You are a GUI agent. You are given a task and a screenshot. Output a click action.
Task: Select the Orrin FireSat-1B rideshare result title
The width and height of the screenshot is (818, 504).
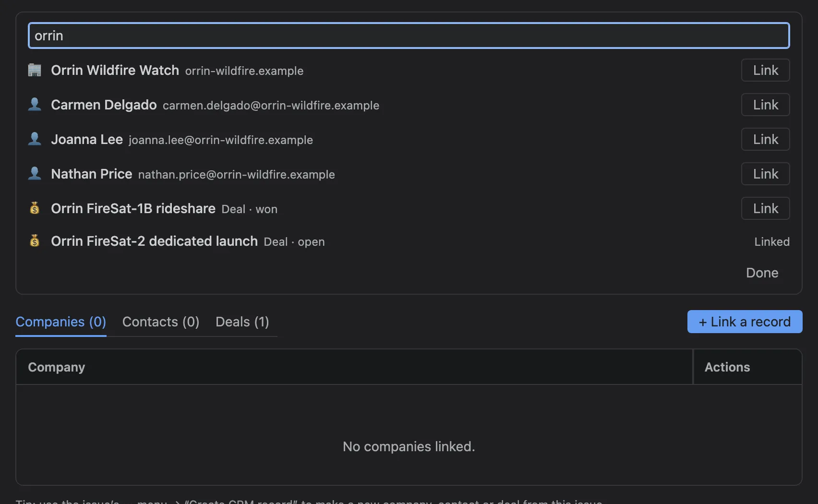pyautogui.click(x=133, y=208)
